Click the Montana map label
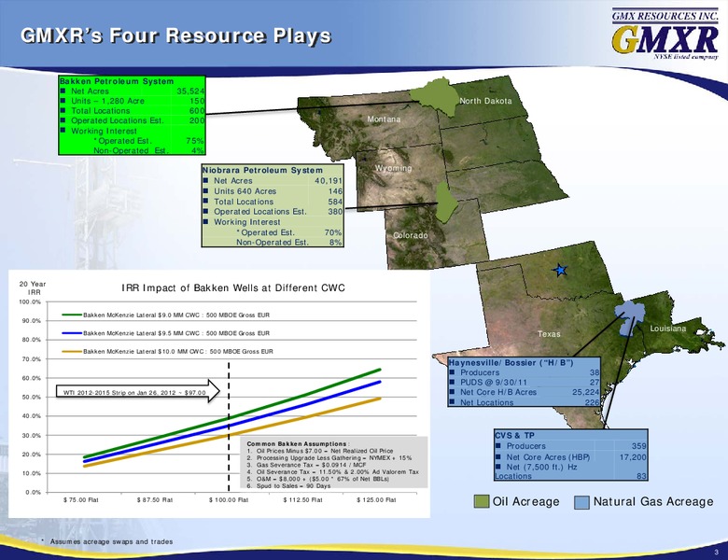This screenshot has height=560, width=728. pos(384,119)
